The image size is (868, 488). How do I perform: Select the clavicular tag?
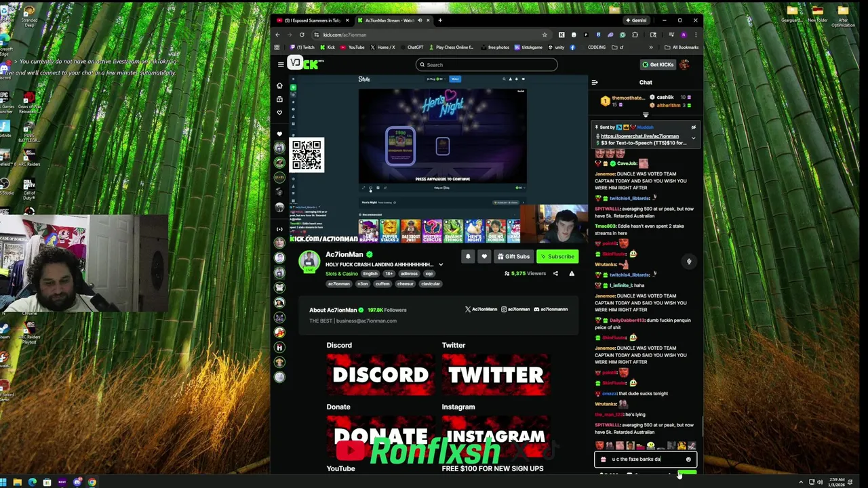pyautogui.click(x=431, y=284)
